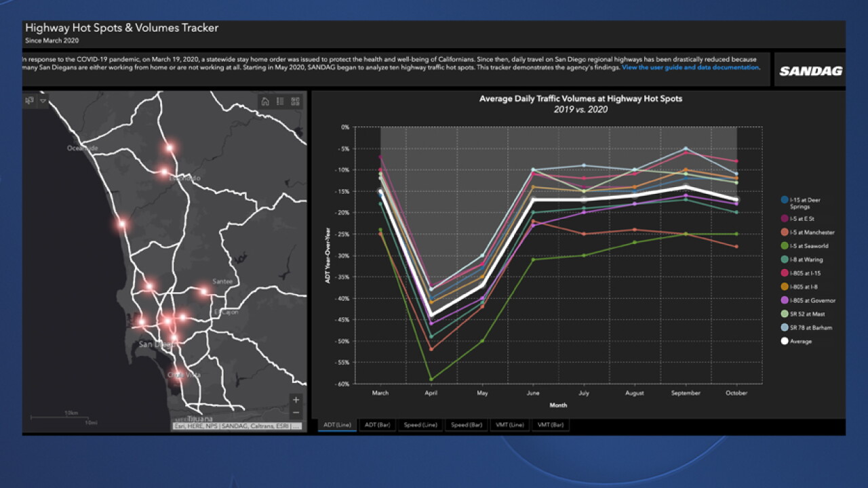Open the Speed (Line) tab
868x488 pixels.
pyautogui.click(x=420, y=425)
